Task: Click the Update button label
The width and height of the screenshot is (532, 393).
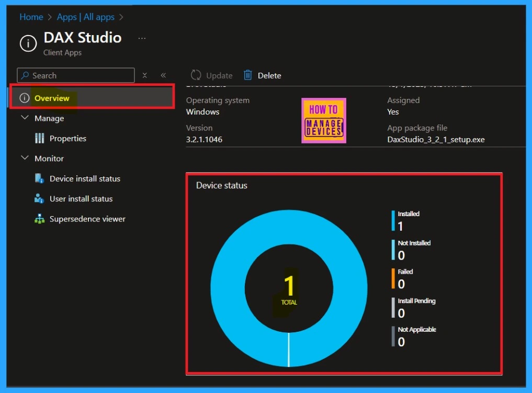Action: point(219,76)
